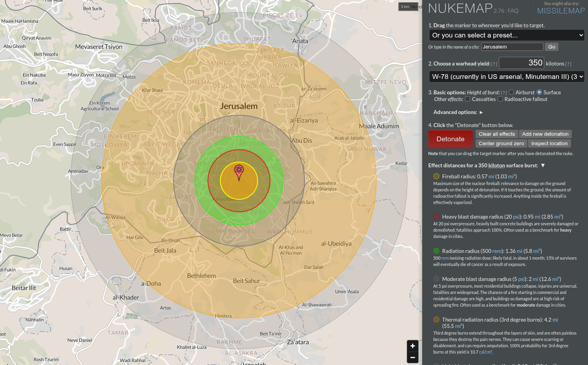Screen dimensions: 588x365
Task: Click the al-Eizariya label on the map
Action: (x=304, y=120)
